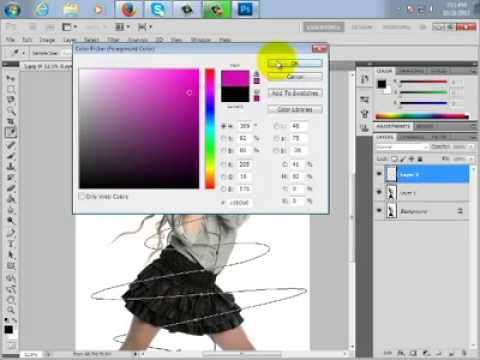The image size is (480, 360).
Task: Click the Add To Swatches button
Action: [295, 93]
